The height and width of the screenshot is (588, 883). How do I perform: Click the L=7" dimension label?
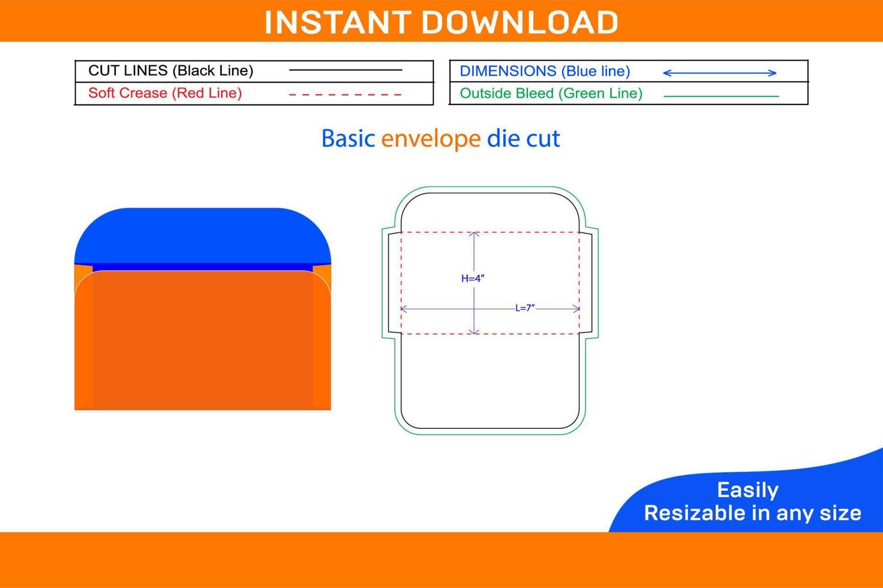click(x=525, y=308)
